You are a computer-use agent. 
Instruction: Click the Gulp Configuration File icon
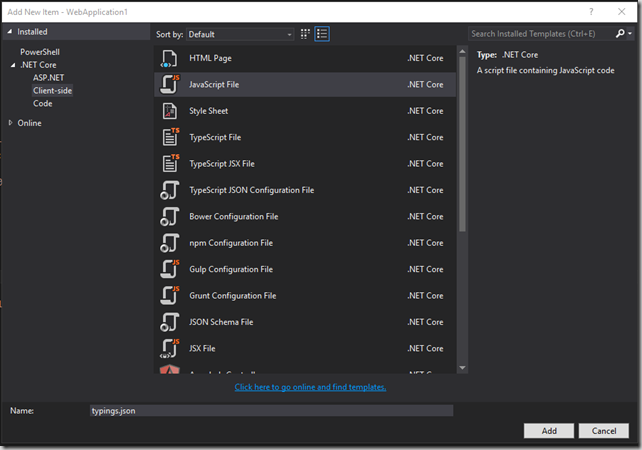[170, 269]
